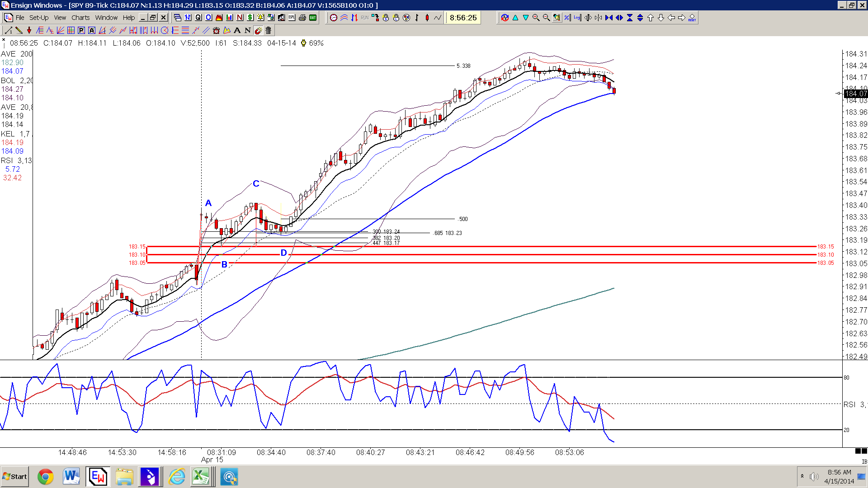Screen dimensions: 868x488
Task: Toggle percent price scale
Action: pyautogui.click(x=567, y=18)
